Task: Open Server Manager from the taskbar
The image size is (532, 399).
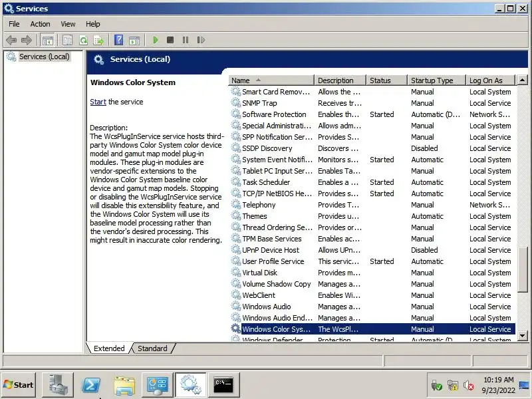Action: (x=58, y=385)
